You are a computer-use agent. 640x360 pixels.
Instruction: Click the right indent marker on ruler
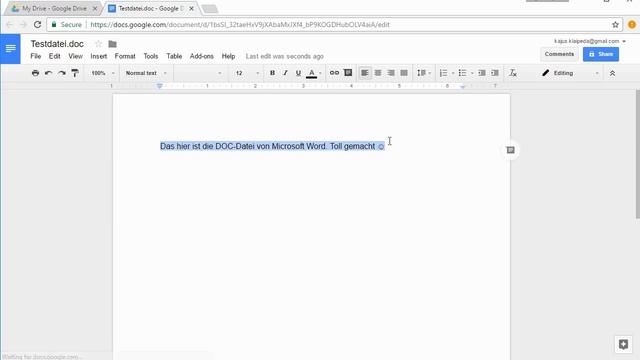coord(462,87)
